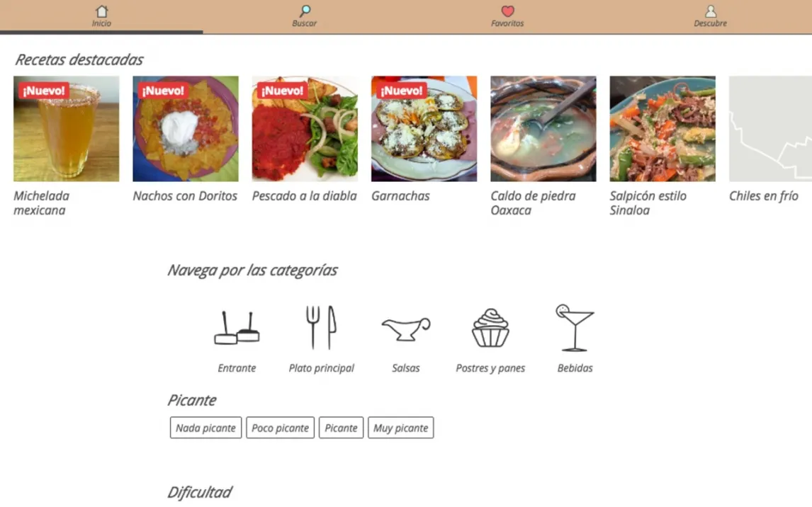Click the Inicio house icon
812x507 pixels.
[101, 11]
